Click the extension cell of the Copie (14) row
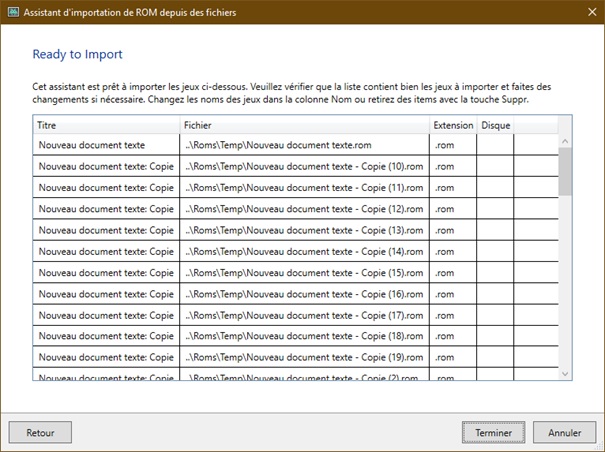Image resolution: width=605 pixels, height=452 pixels. [x=452, y=252]
